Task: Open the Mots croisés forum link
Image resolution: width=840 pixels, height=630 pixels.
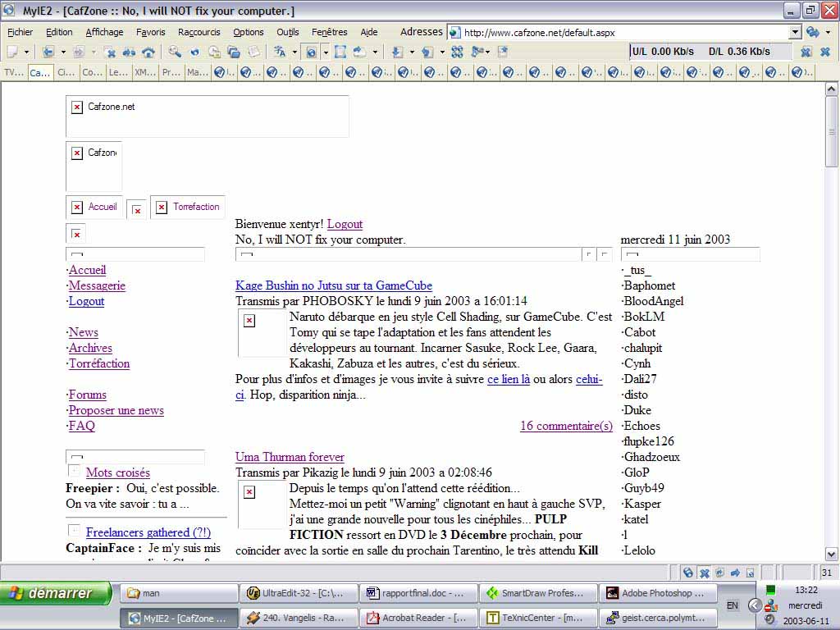Action: (x=118, y=472)
